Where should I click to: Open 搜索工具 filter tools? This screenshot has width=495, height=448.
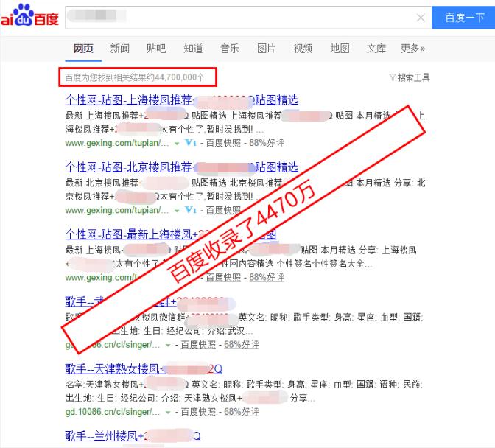click(409, 77)
